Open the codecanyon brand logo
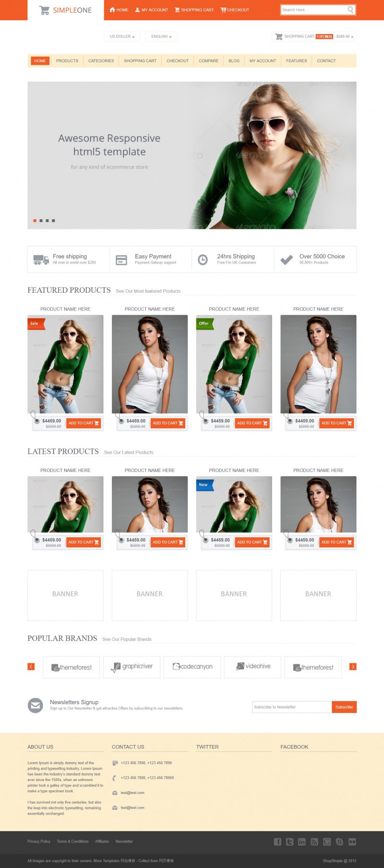The width and height of the screenshot is (384, 868). point(192,667)
